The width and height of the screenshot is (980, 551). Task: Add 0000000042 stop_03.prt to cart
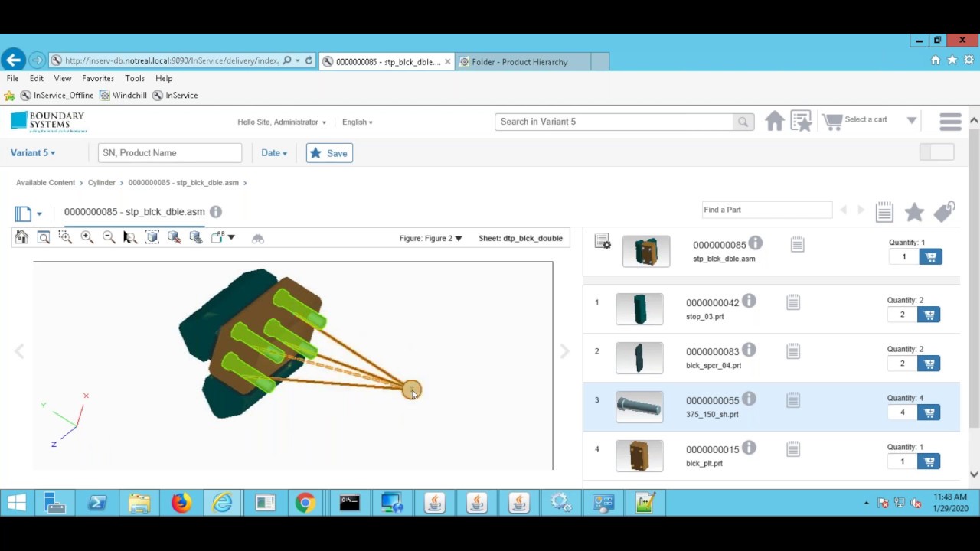(929, 315)
